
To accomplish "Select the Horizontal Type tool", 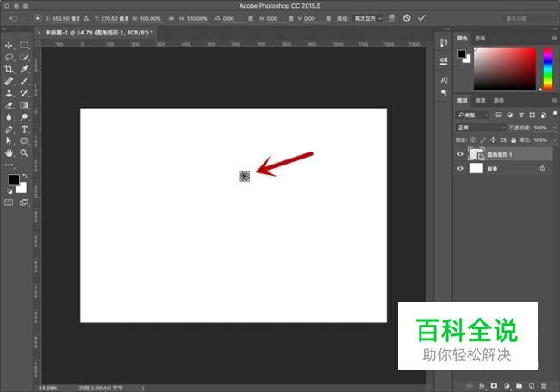I will click(x=24, y=129).
